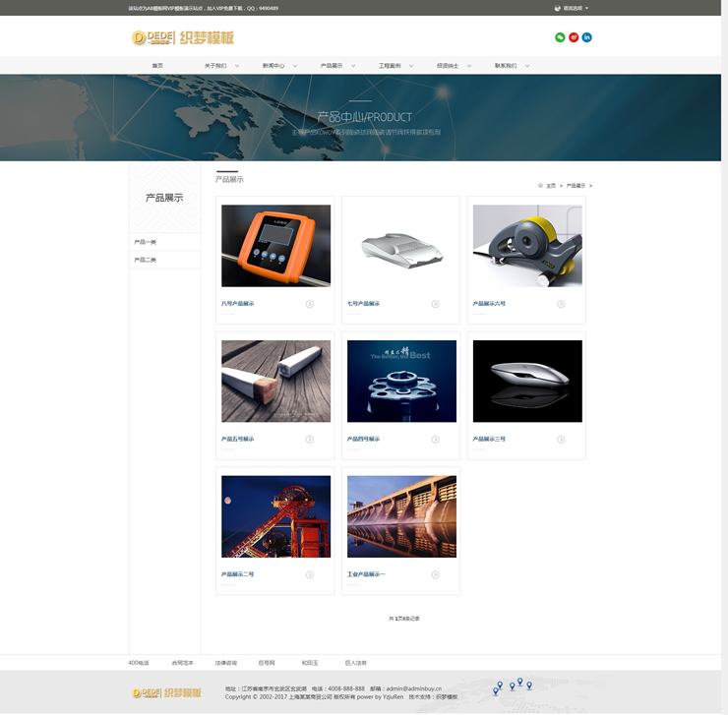Click arrow icon beside 七号产品展示

(x=435, y=304)
